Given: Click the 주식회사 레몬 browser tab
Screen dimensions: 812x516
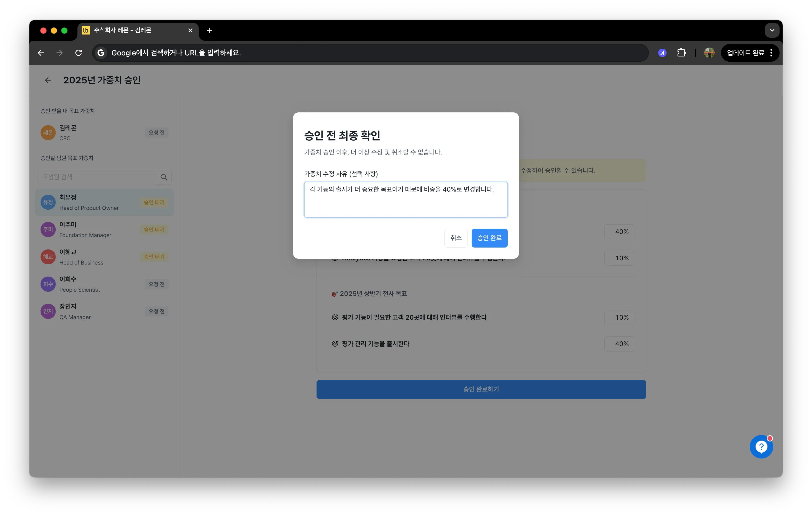Looking at the screenshot, I should click(x=138, y=30).
